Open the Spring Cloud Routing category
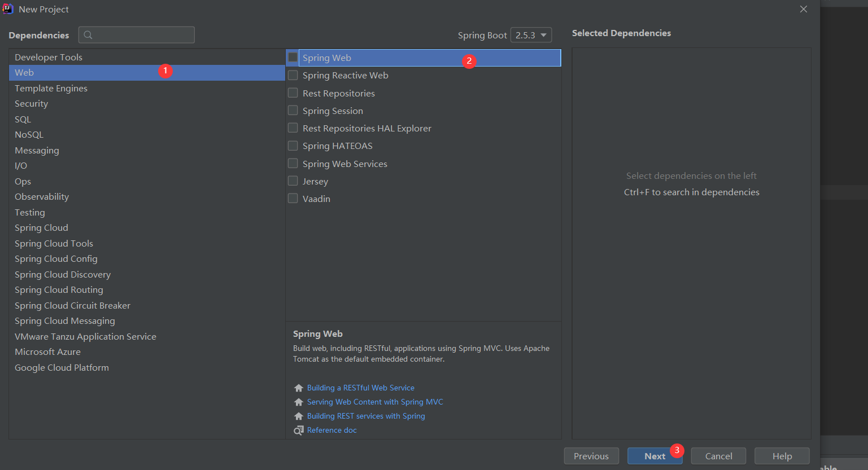The width and height of the screenshot is (868, 470). (x=147, y=290)
